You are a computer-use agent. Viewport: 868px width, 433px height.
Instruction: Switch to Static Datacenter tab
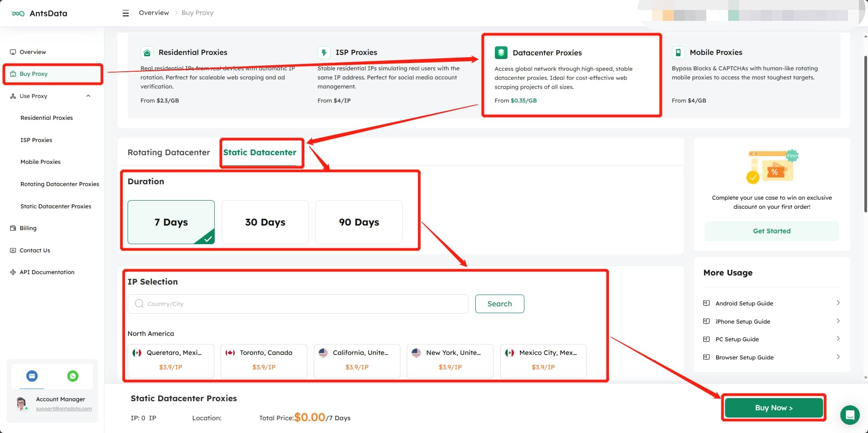pos(260,153)
